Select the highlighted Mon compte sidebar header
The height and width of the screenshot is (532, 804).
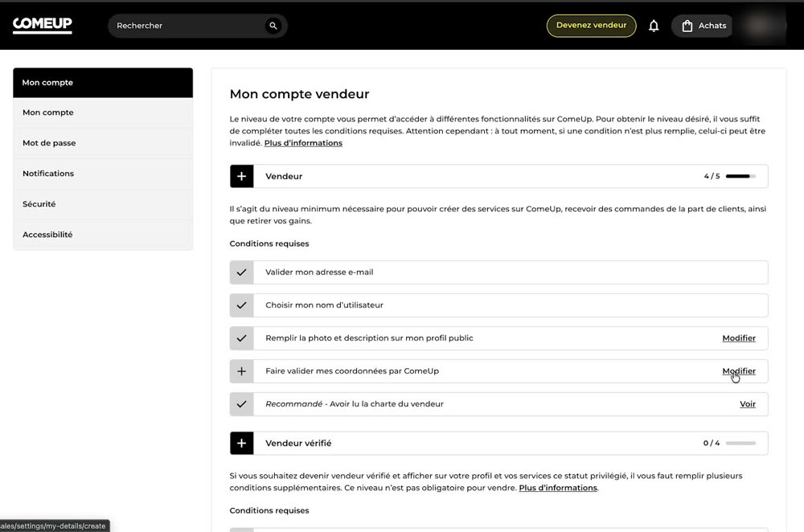point(103,83)
